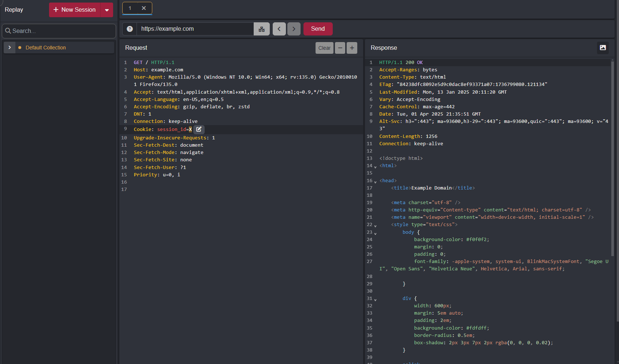Click the New Session button
The image size is (619, 364).
(75, 10)
